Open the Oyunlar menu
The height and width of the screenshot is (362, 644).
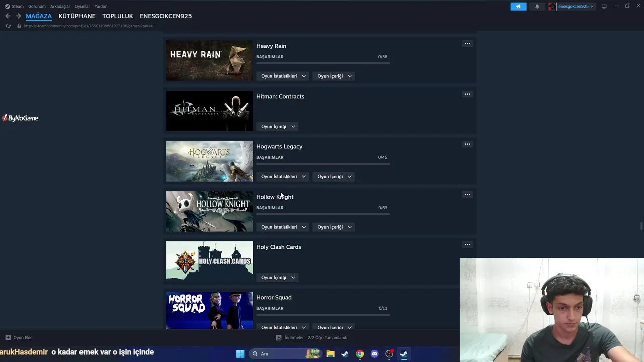(x=83, y=6)
